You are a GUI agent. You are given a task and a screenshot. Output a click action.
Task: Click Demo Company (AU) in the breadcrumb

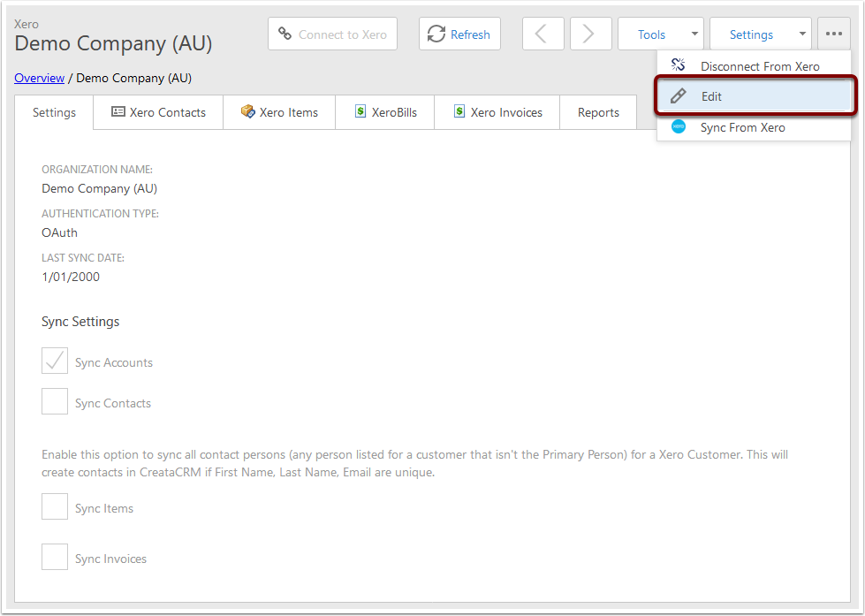coord(134,78)
